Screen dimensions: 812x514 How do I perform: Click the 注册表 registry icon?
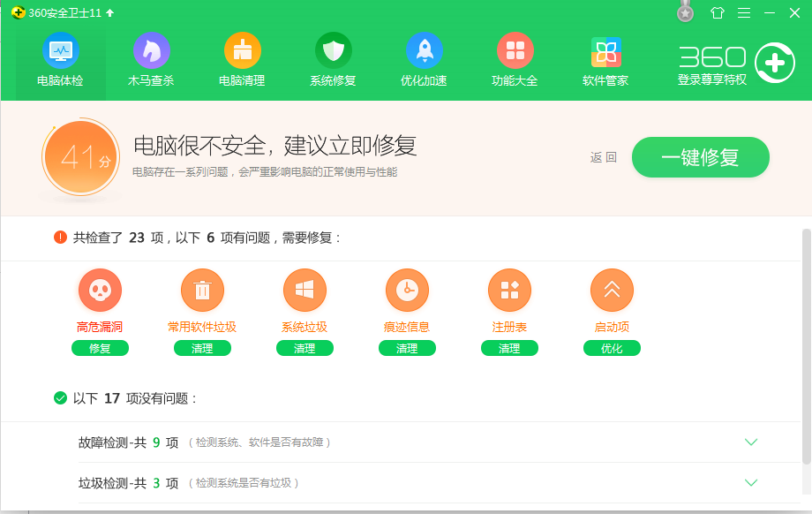pos(509,291)
